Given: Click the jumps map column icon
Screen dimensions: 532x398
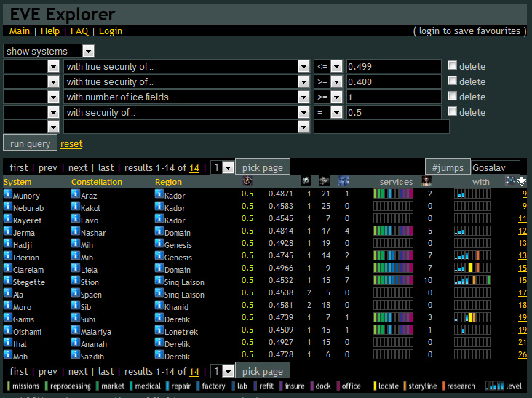Looking at the screenshot, I should click(510, 180).
